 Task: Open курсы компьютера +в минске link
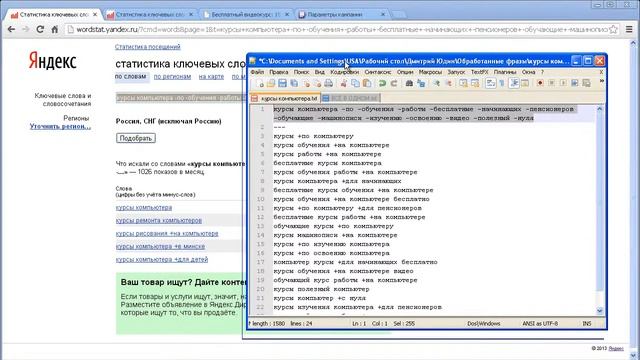(x=160, y=247)
